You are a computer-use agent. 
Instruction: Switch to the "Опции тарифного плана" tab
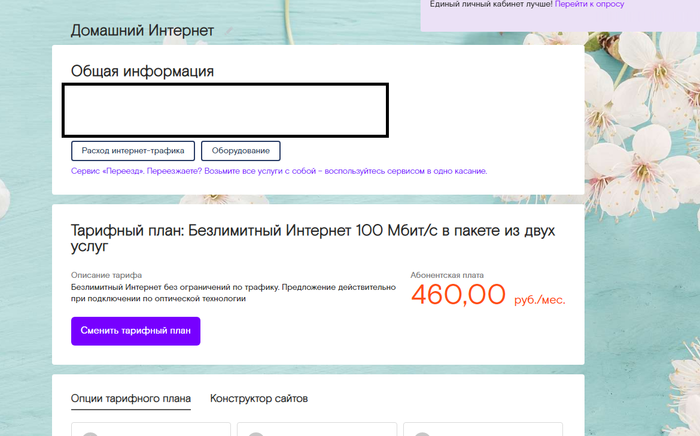(130, 398)
